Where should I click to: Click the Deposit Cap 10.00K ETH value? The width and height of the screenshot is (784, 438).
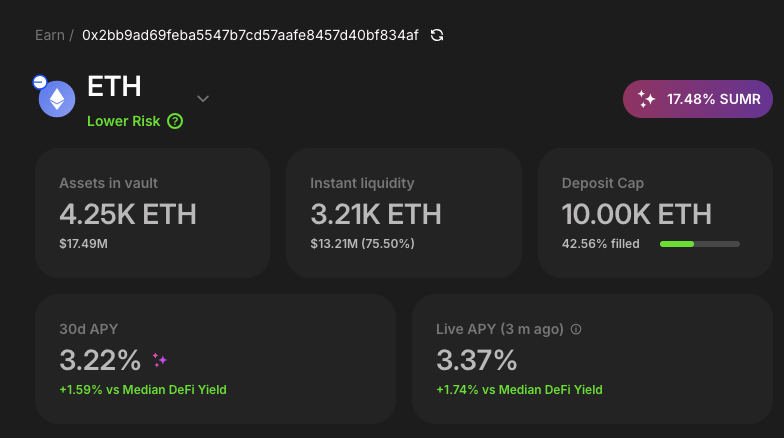637,214
